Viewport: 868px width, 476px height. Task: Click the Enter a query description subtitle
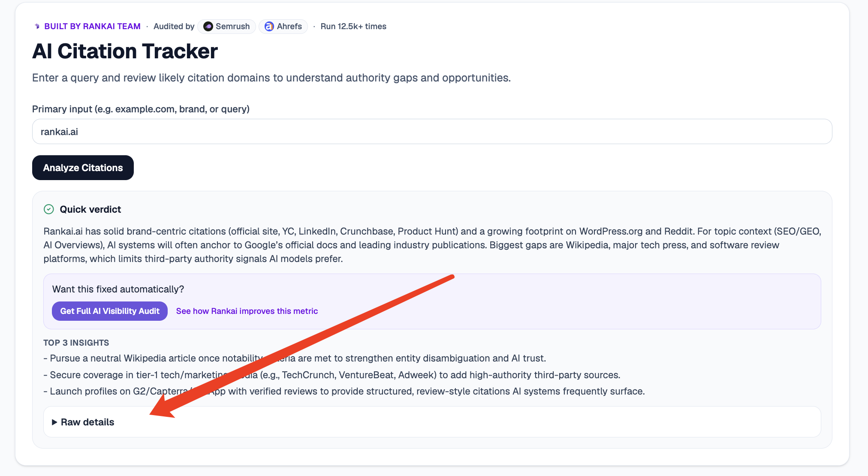[271, 78]
